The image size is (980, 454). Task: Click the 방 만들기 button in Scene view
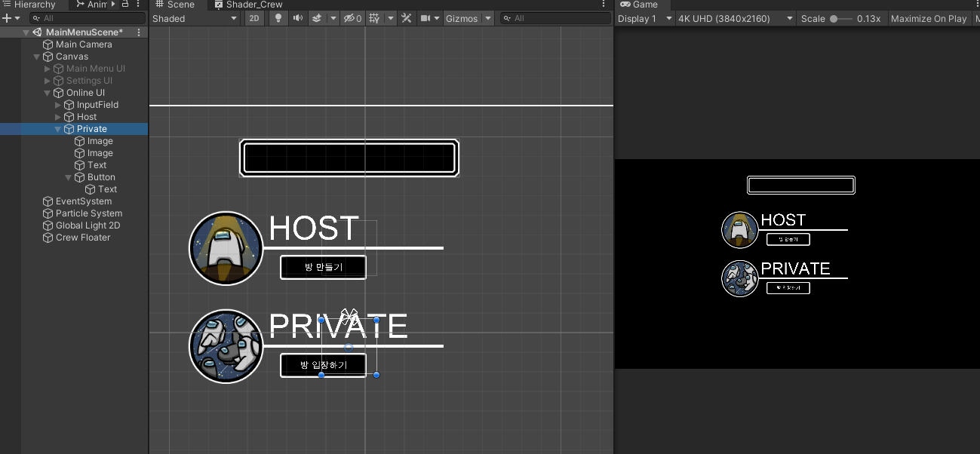[323, 267]
